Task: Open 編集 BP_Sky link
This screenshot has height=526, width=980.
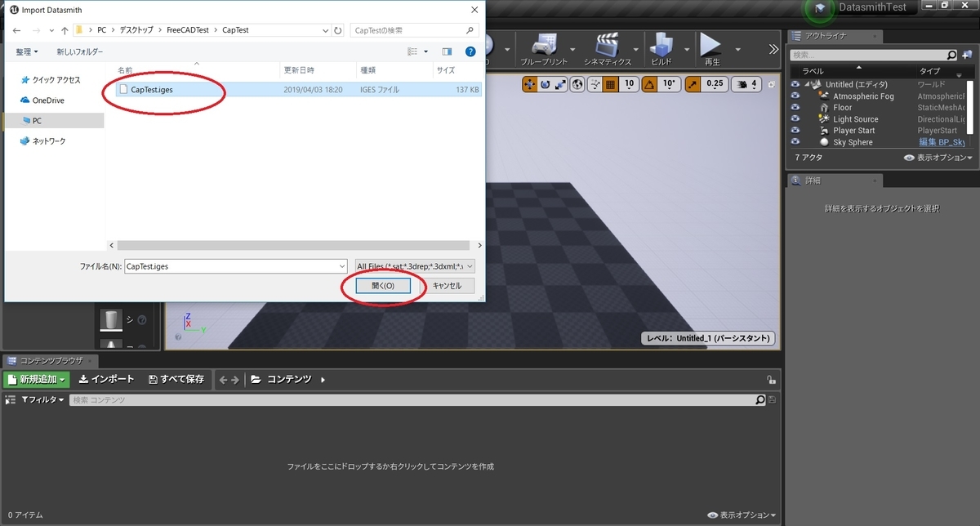Action: 942,142
